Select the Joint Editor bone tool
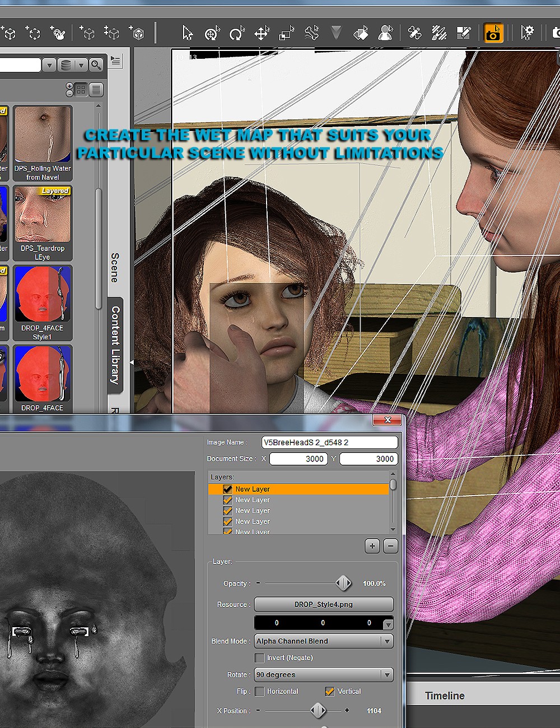Viewport: 560px width, 728px height. (x=414, y=34)
